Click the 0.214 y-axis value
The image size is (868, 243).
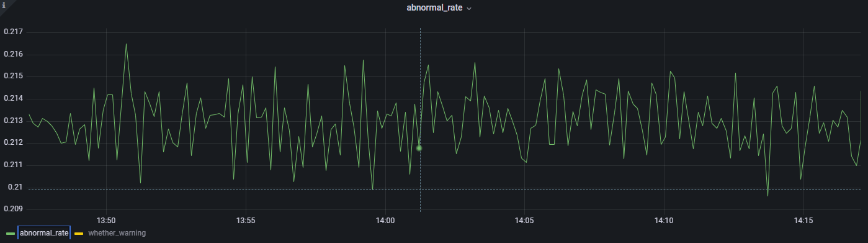13,98
